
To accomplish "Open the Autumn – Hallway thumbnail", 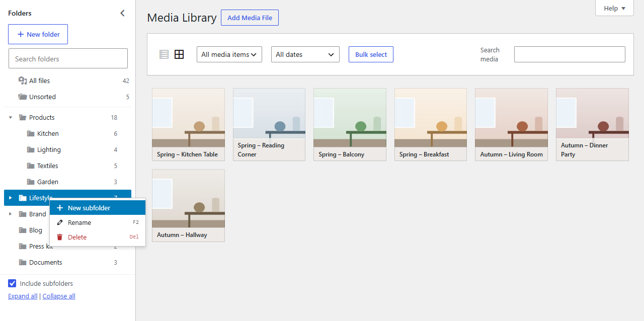I will [188, 205].
